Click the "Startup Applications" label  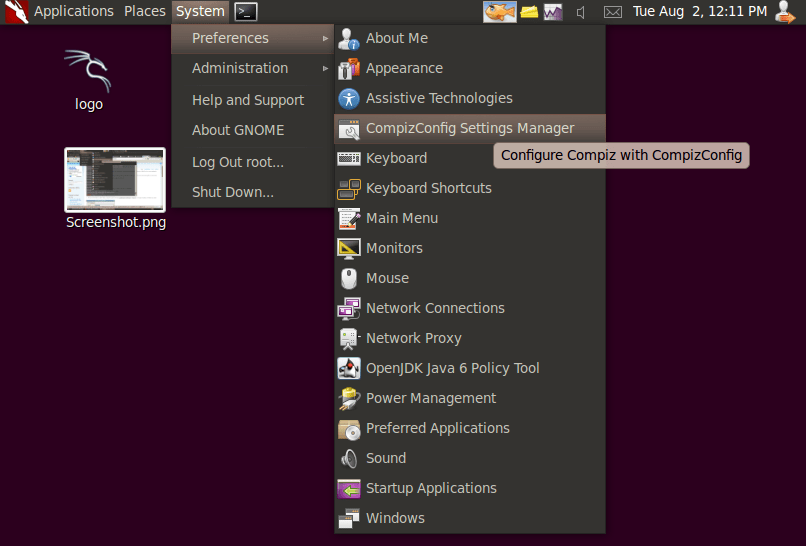431,488
